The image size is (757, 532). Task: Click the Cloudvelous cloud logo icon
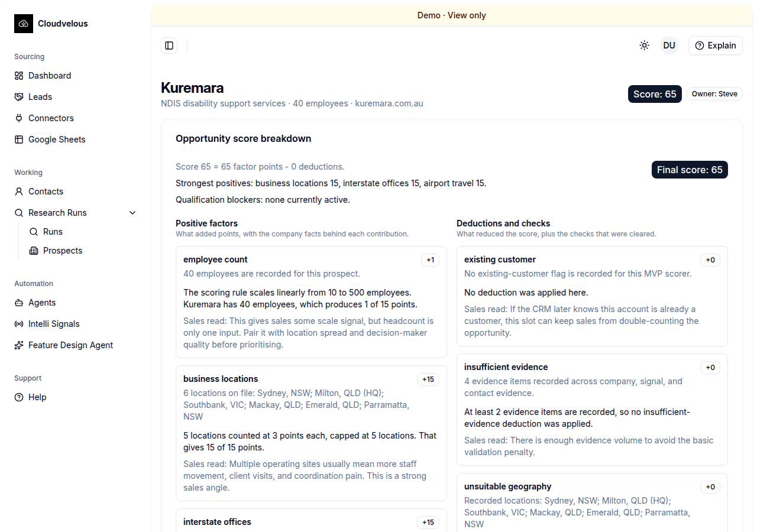24,24
